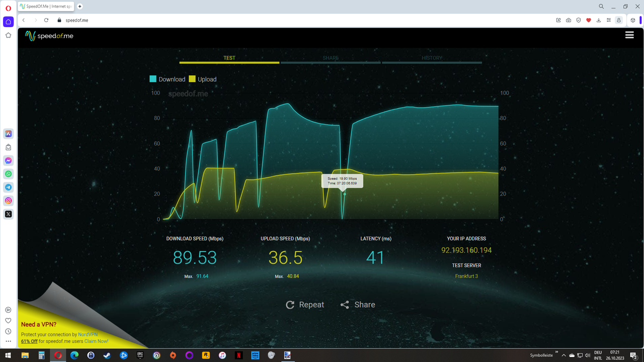This screenshot has height=362, width=644.
Task: Open File Explorer from the taskbar
Action: point(25,355)
